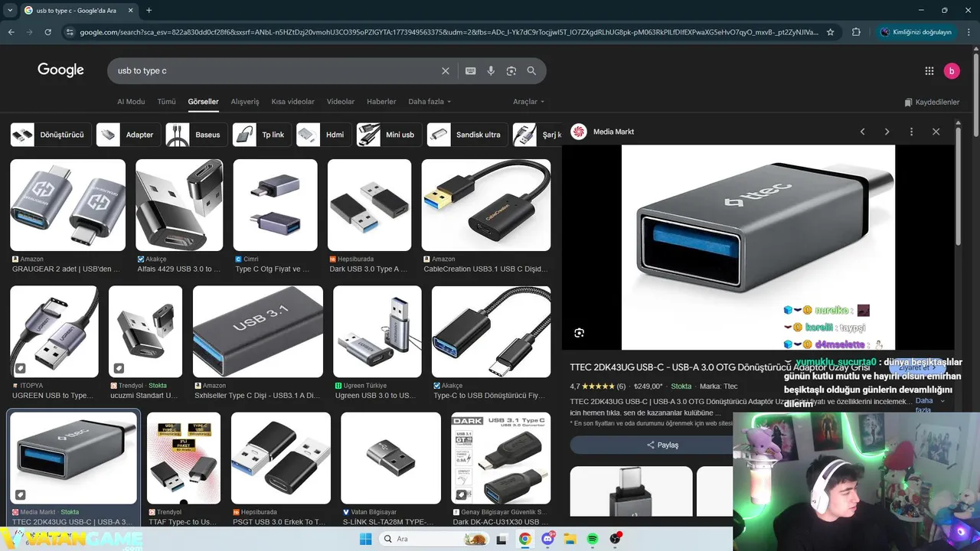980x551 pixels.
Task: Open the S-LINK SL-TA28M Vatan Bilgisayar image
Action: [390, 458]
